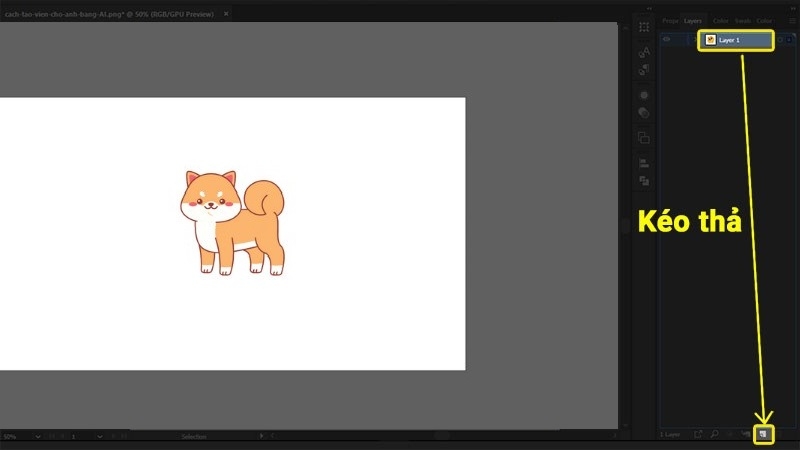Viewport: 800px width, 450px height.
Task: Click the target circle of Layer 1
Action: [780, 40]
